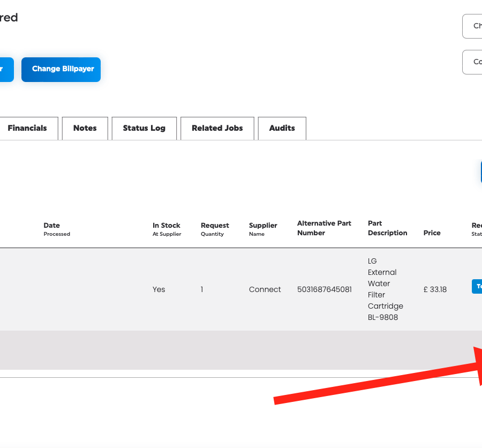
Task: Click the partially visible blue button beside Change Billpayer
Action: (6, 70)
